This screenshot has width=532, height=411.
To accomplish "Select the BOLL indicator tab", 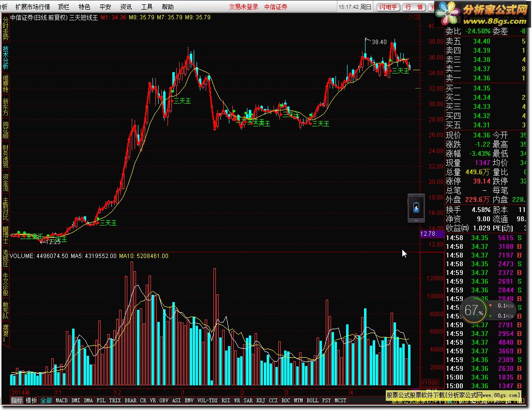I will click(312, 400).
